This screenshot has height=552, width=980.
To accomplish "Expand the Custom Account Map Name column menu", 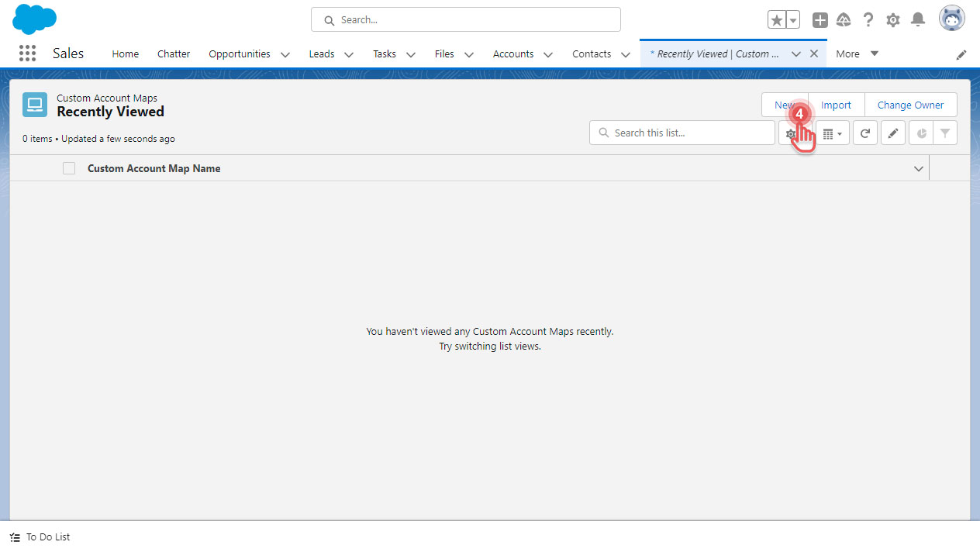I will pos(918,167).
